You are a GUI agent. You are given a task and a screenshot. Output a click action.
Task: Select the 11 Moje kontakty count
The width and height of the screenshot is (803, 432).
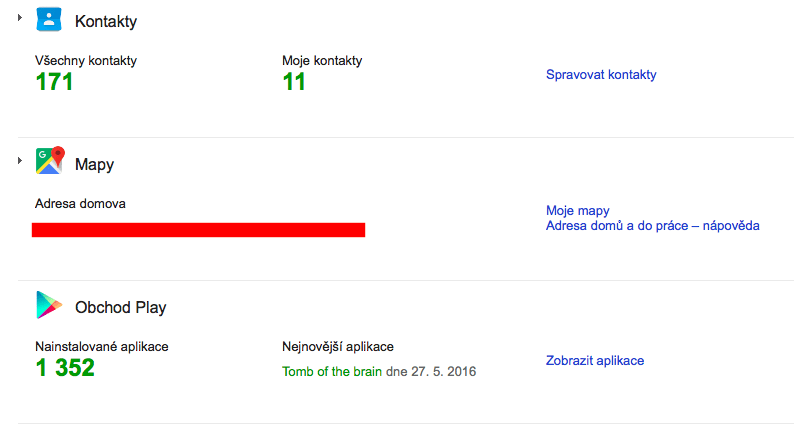click(294, 82)
